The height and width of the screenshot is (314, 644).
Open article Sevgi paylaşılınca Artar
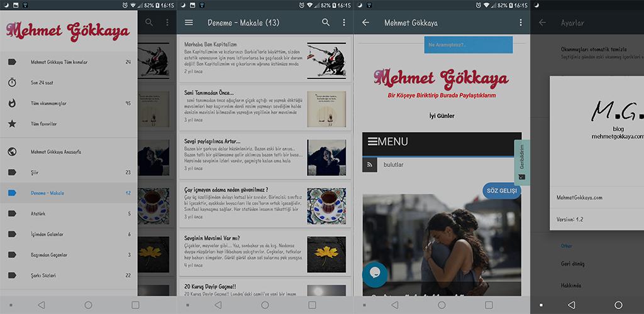click(x=265, y=156)
